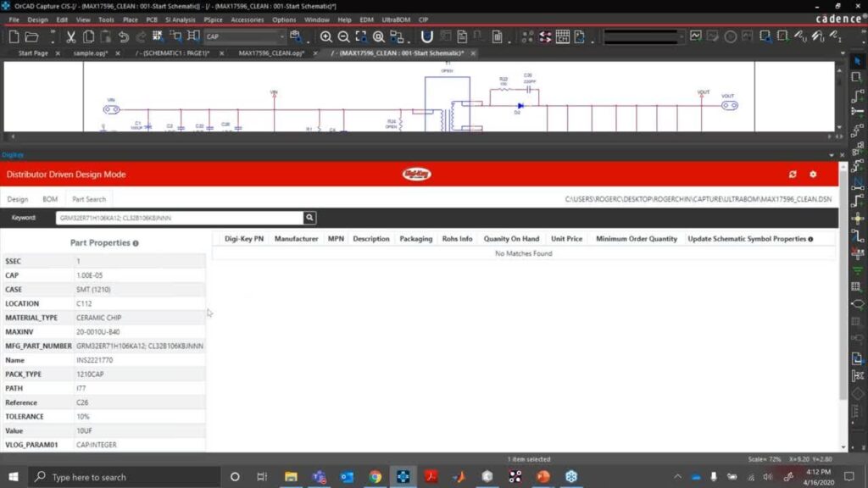Sort by the Manufacturer column header
Image resolution: width=868 pixels, height=488 pixels.
[x=296, y=239]
